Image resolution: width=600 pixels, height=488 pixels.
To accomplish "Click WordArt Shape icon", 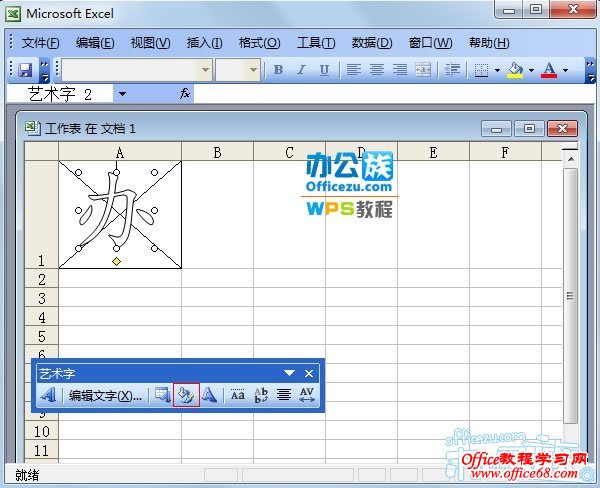I will [x=209, y=395].
